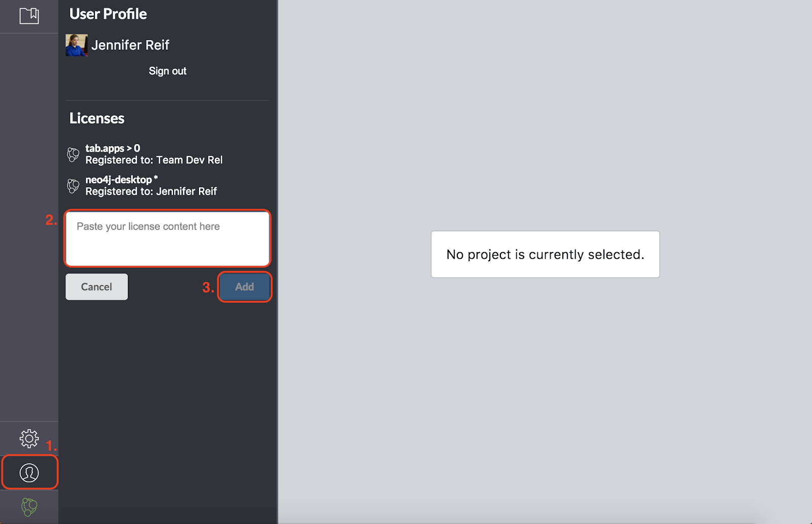
Task: Cancel adding the license
Action: pos(96,287)
